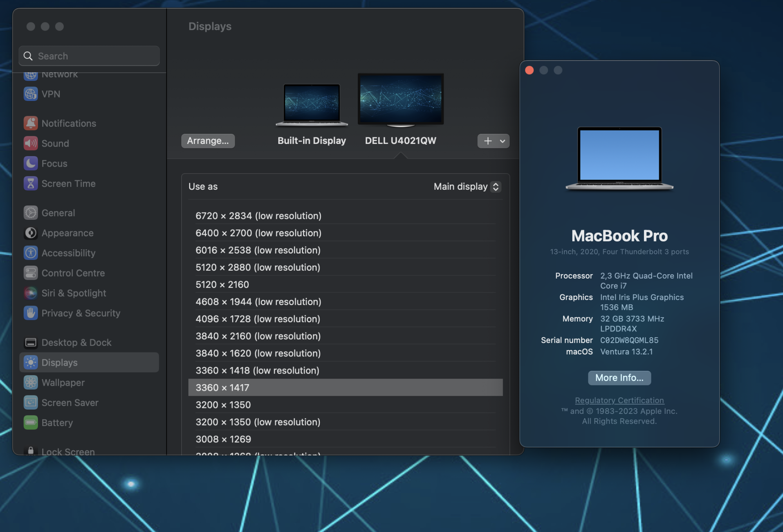
Task: Open Notifications settings via bell icon
Action: pyautogui.click(x=31, y=123)
